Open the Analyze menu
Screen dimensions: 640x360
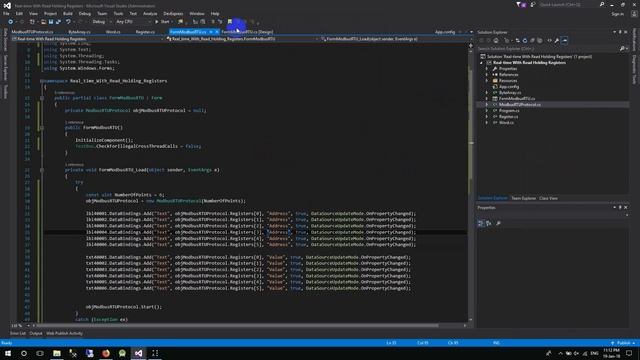point(150,13)
